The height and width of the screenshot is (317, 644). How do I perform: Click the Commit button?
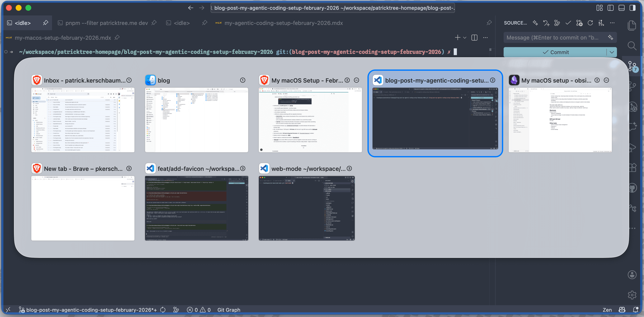point(555,52)
